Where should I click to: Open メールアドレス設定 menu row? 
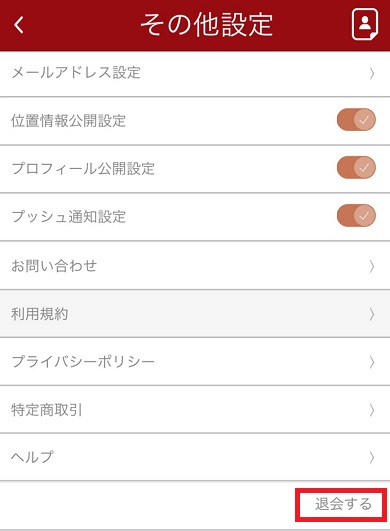click(195, 73)
